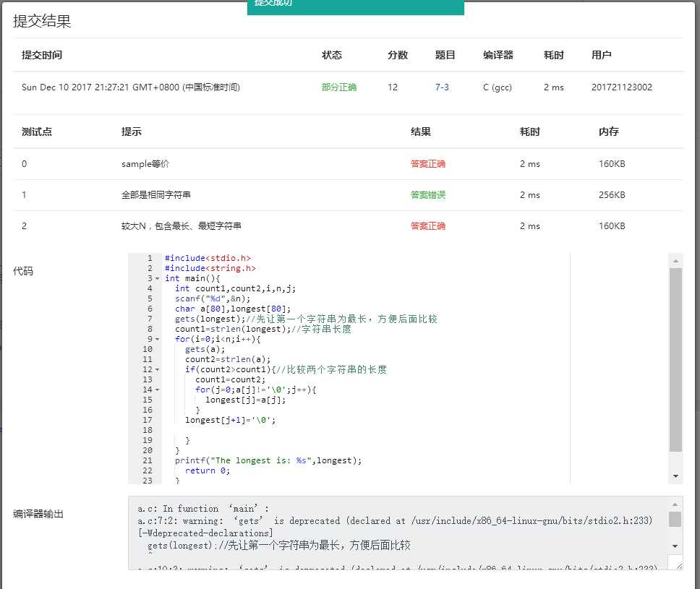Click line number 18 in gutter
700x589 pixels.
point(148,430)
